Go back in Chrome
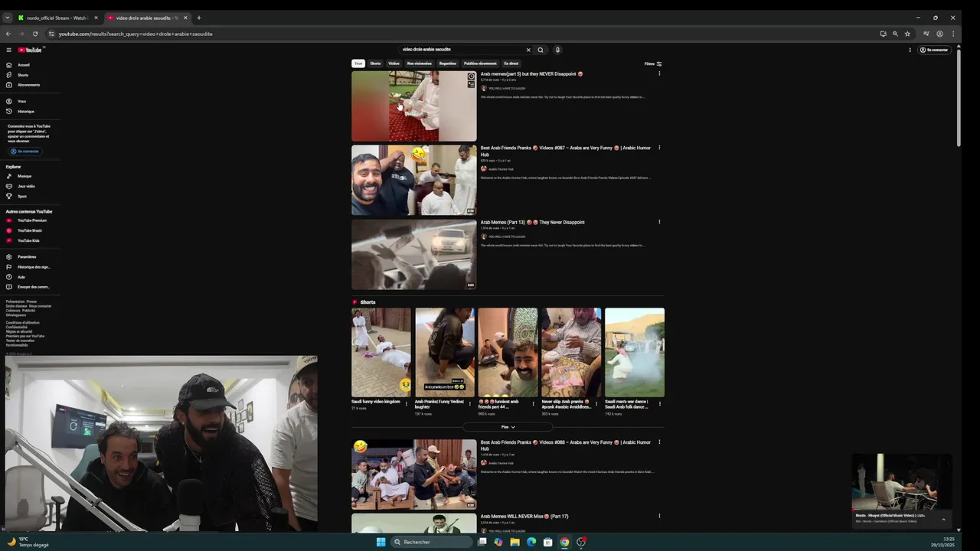 click(x=8, y=34)
